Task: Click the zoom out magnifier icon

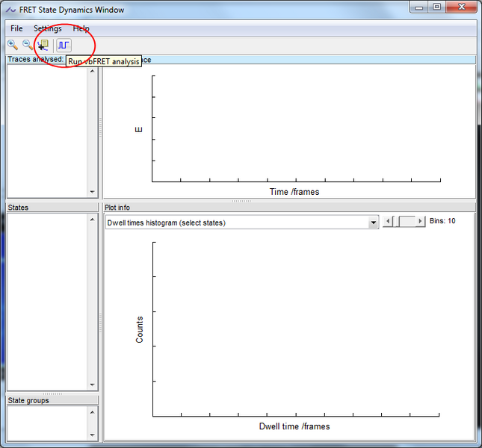Action: coord(28,45)
